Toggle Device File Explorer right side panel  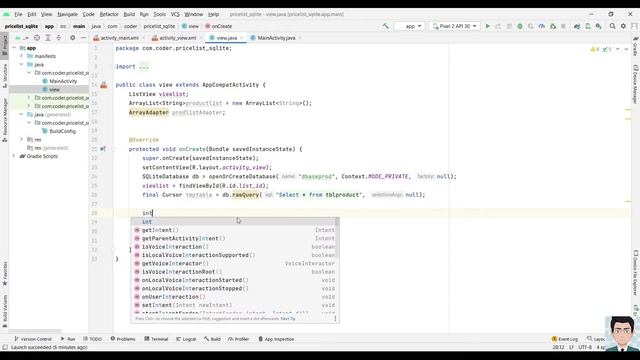click(x=636, y=273)
